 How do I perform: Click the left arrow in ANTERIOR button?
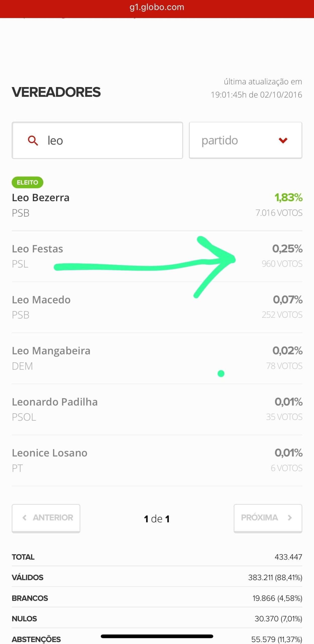pyautogui.click(x=24, y=517)
